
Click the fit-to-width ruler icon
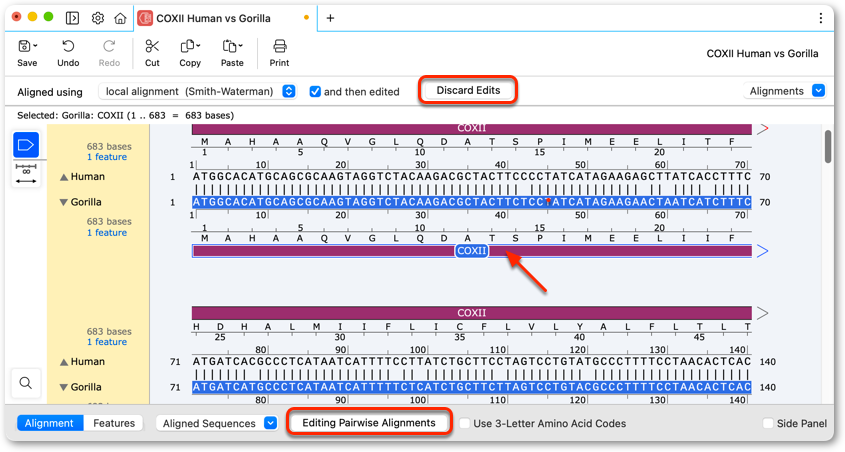pyautogui.click(x=26, y=173)
